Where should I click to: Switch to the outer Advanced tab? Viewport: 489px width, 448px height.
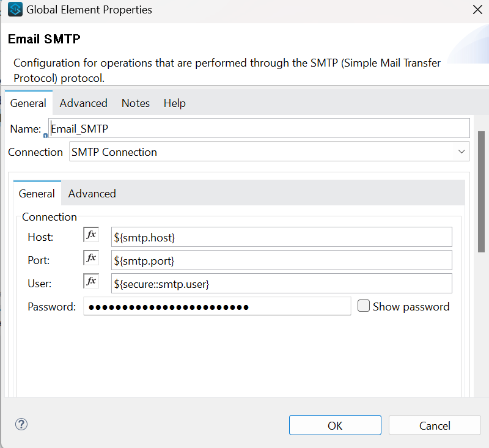coord(83,103)
